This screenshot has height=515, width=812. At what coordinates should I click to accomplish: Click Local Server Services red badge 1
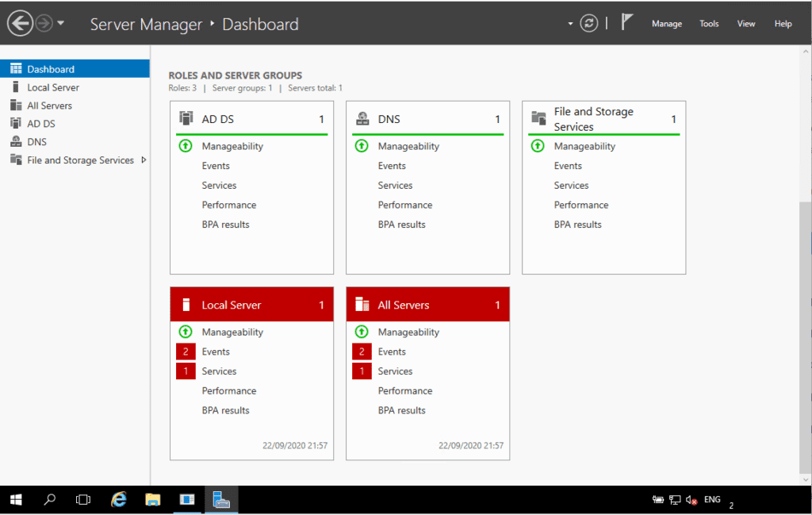186,371
